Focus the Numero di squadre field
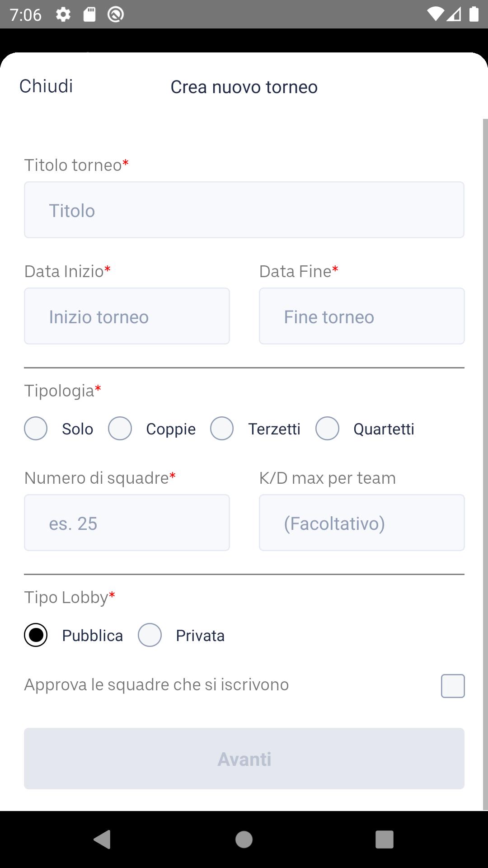488x868 pixels. [127, 523]
